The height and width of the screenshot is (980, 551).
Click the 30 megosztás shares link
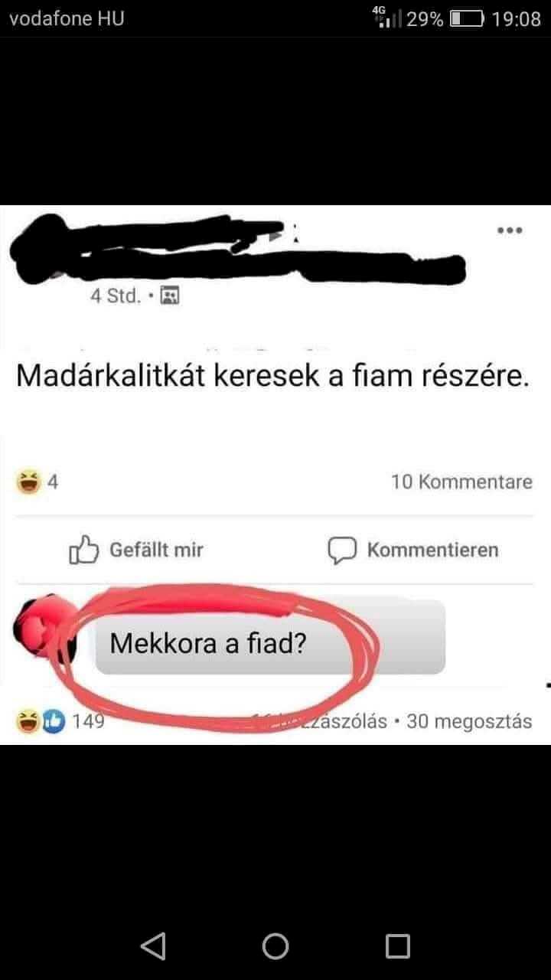tap(469, 721)
